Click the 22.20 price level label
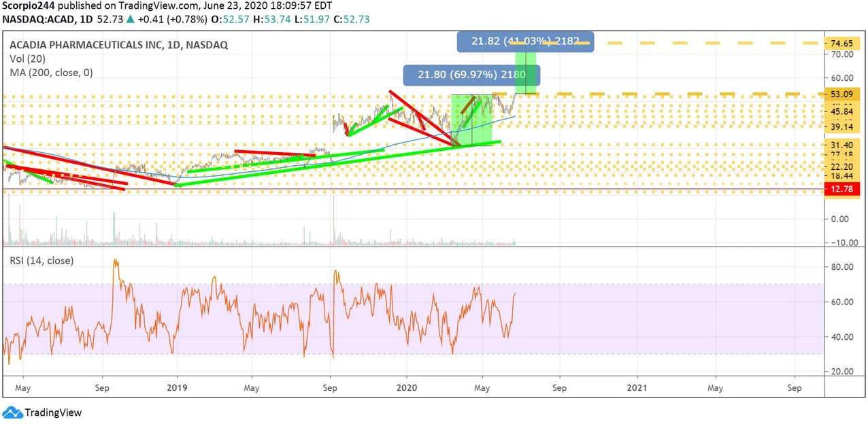The image size is (868, 424). 841,166
